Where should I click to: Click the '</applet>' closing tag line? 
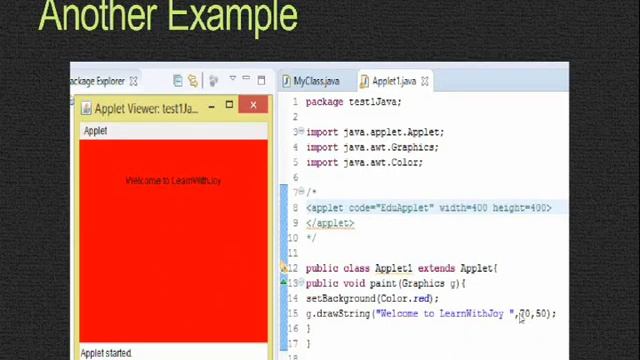coord(330,223)
